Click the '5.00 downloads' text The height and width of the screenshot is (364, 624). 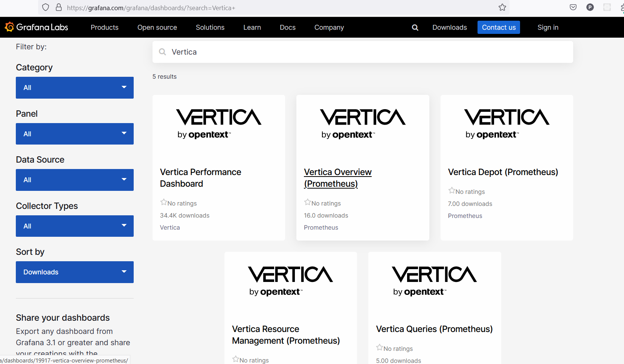click(x=398, y=361)
